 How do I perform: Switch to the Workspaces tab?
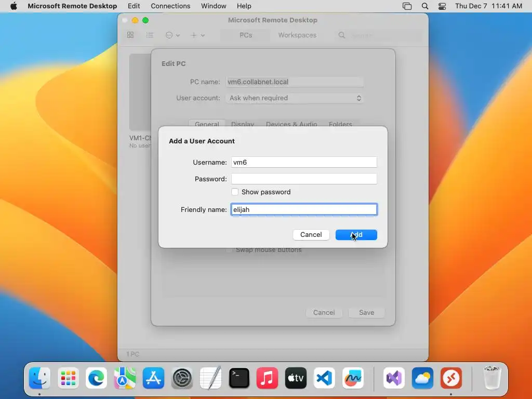coord(297,35)
